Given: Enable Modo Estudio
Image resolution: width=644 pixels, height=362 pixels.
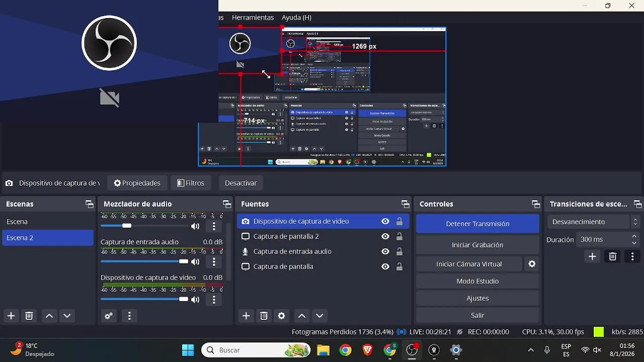Looking at the screenshot, I should coord(477,281).
